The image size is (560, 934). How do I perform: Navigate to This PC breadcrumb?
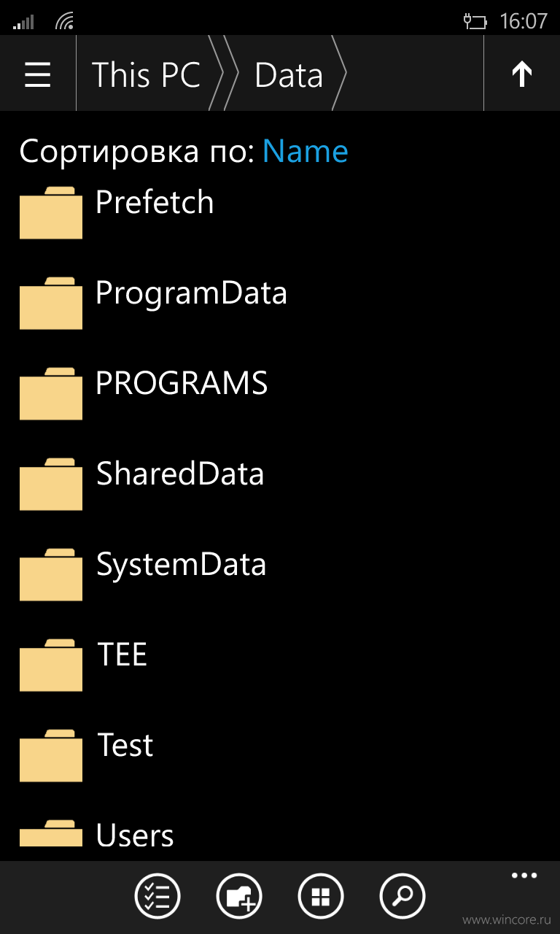(x=146, y=74)
